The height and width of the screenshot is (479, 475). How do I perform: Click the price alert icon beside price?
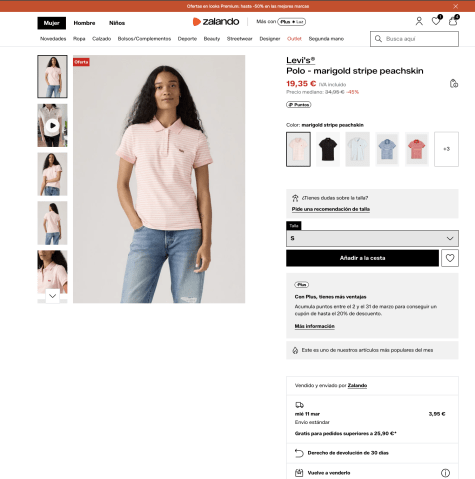(454, 83)
